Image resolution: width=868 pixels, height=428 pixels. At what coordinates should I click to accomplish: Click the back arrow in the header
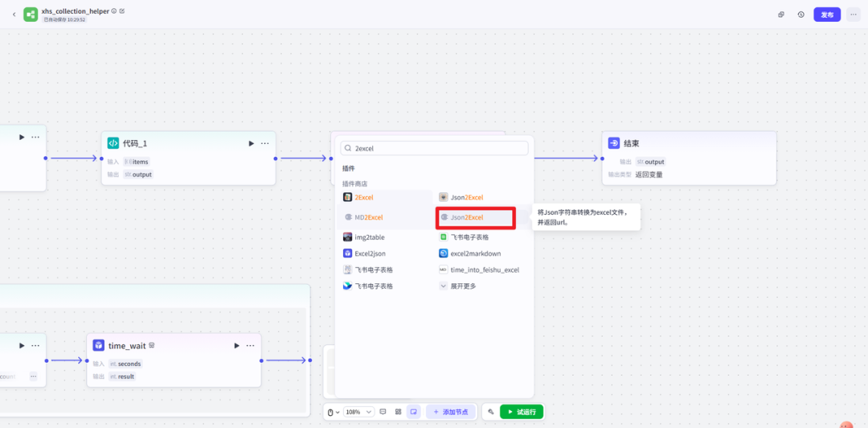pyautogui.click(x=14, y=14)
